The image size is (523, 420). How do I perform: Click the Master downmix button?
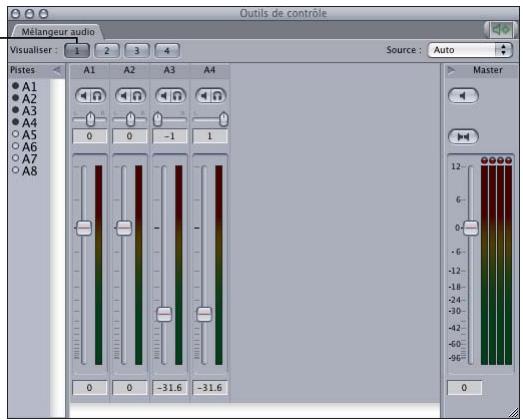click(463, 136)
